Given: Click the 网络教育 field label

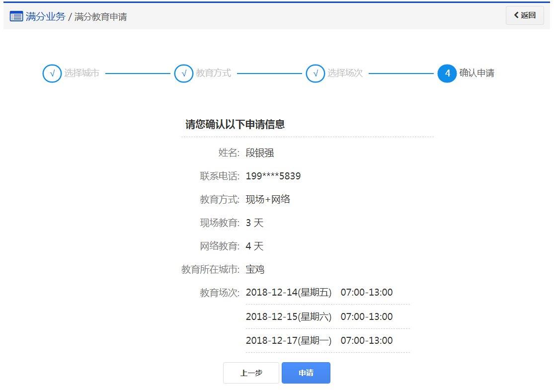Looking at the screenshot, I should [x=220, y=246].
